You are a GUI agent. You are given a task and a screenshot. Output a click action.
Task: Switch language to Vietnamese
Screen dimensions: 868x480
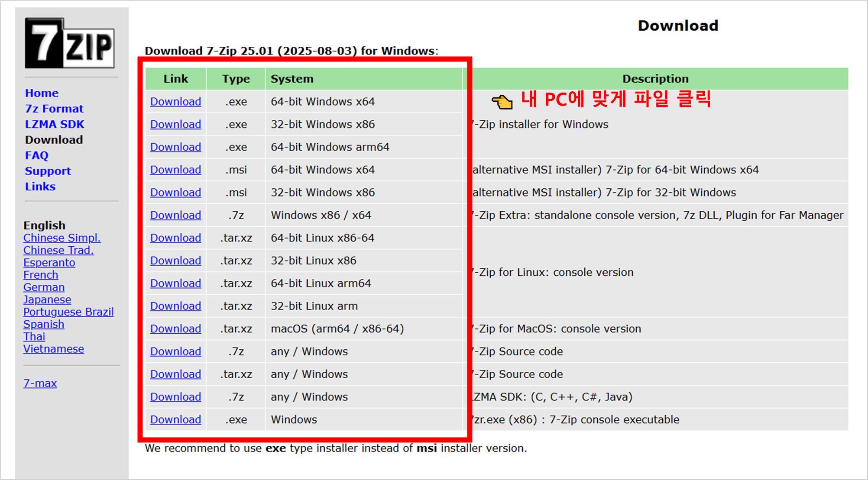(54, 349)
